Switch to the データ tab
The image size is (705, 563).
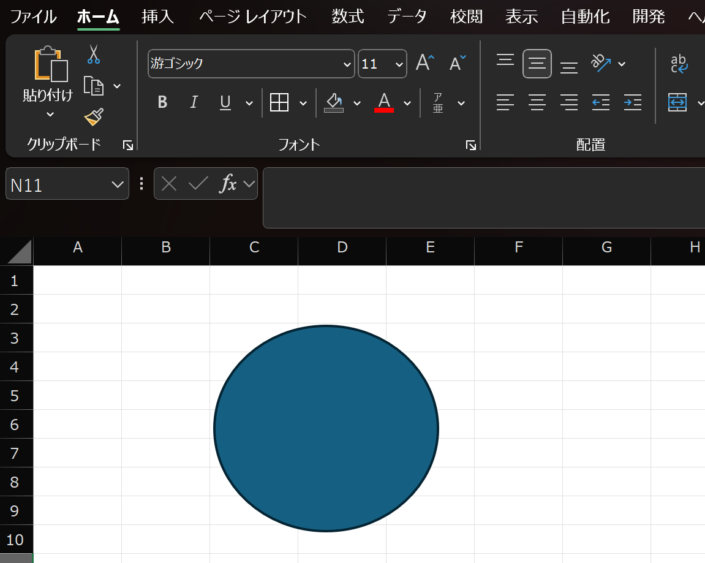[x=407, y=17]
